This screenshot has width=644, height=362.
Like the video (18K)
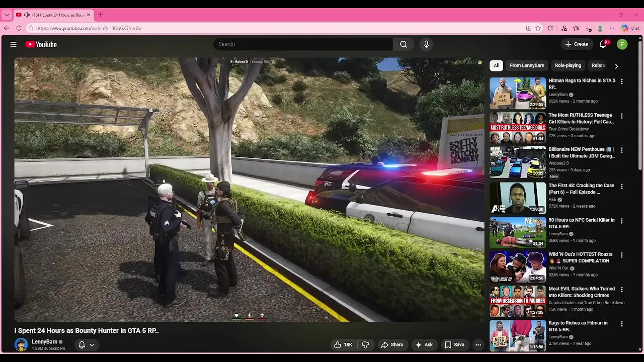(x=343, y=345)
